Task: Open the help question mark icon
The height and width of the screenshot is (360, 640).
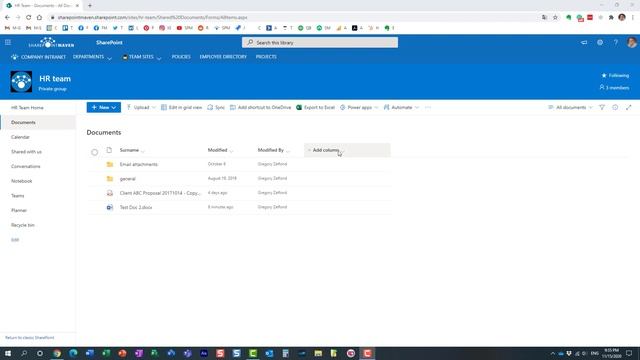Action: (x=616, y=42)
